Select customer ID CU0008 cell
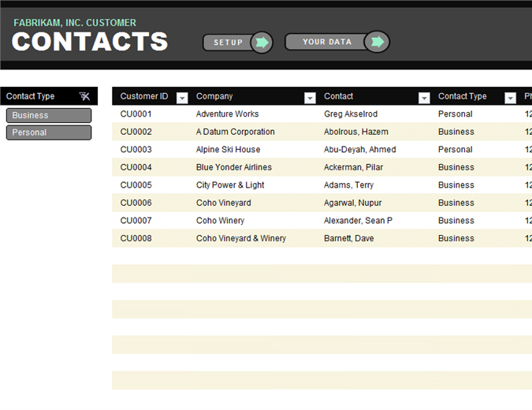The width and height of the screenshot is (532, 410). click(136, 238)
